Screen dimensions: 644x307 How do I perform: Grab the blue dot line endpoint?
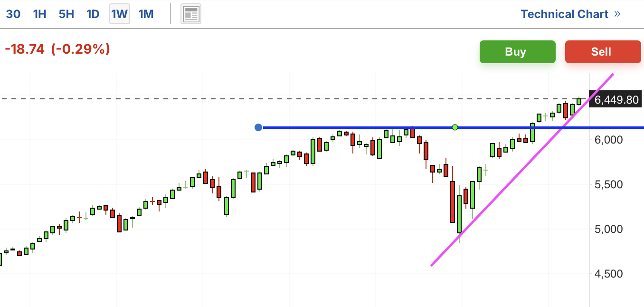(x=258, y=127)
